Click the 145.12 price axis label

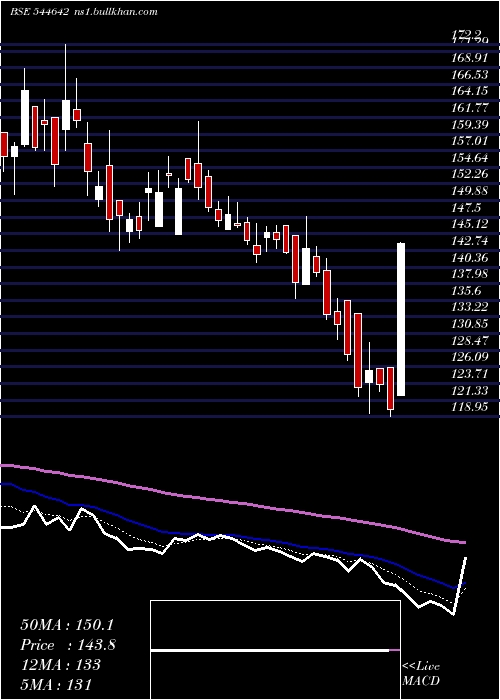click(469, 224)
